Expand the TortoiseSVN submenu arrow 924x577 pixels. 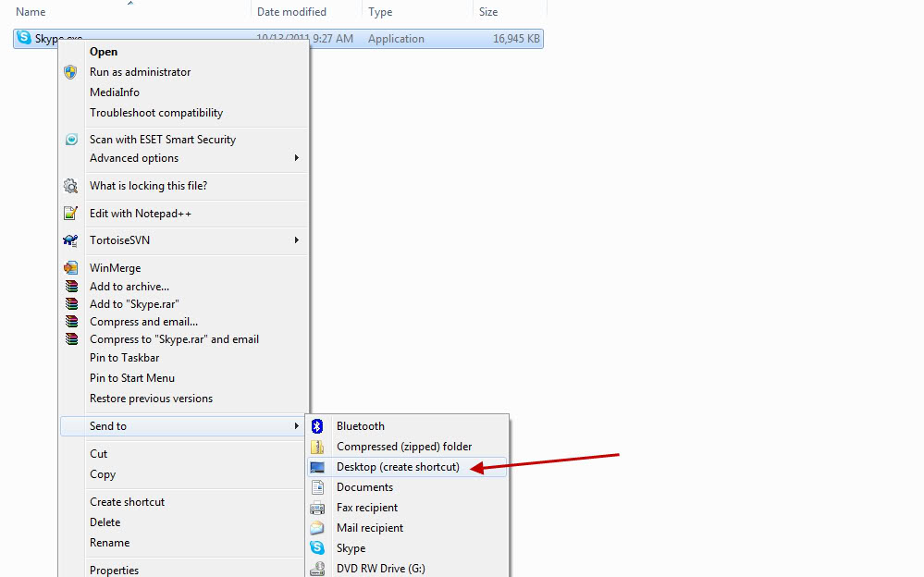click(296, 239)
